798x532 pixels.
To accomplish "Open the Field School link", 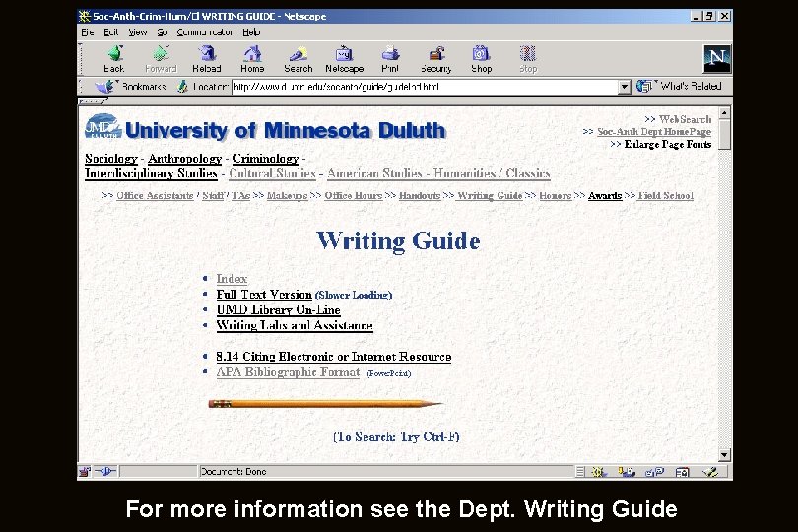I will [x=666, y=196].
